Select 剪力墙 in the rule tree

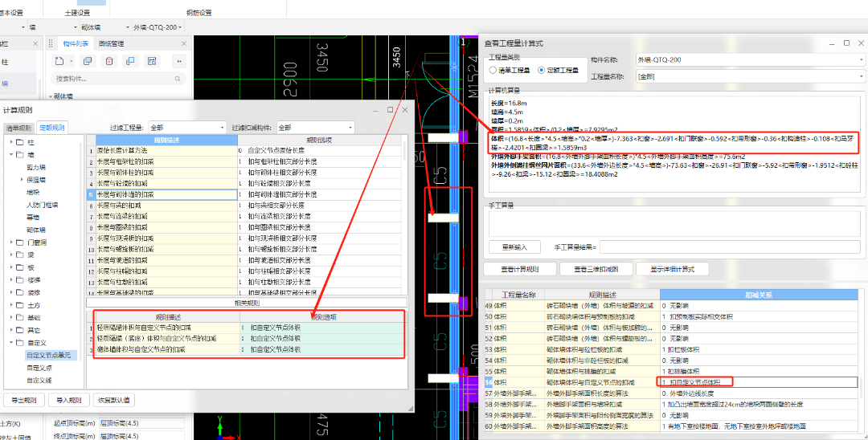(36, 167)
